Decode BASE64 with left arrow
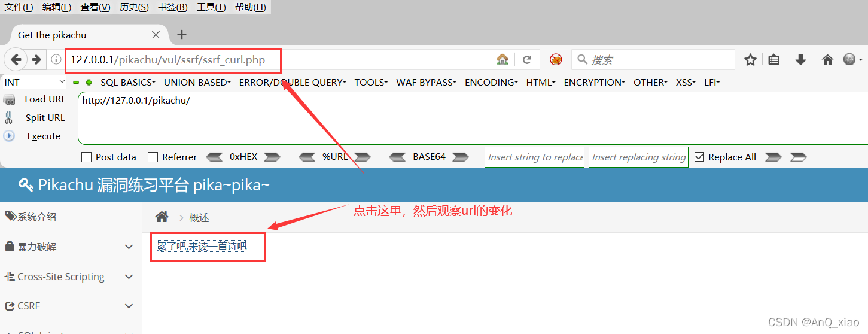Image resolution: width=868 pixels, height=334 pixels. 397,157
